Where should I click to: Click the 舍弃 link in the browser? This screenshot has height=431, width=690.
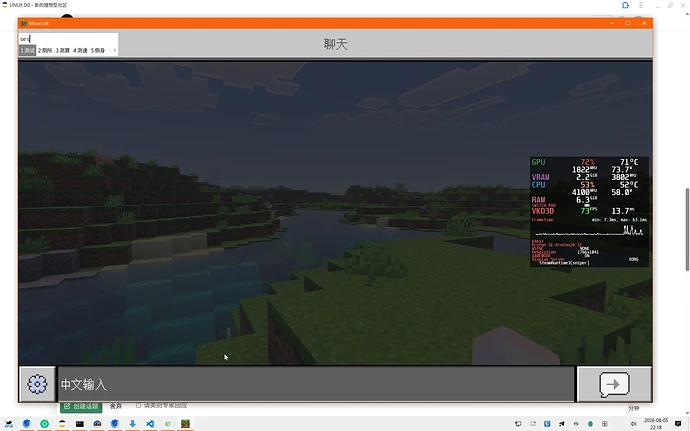[x=116, y=406]
